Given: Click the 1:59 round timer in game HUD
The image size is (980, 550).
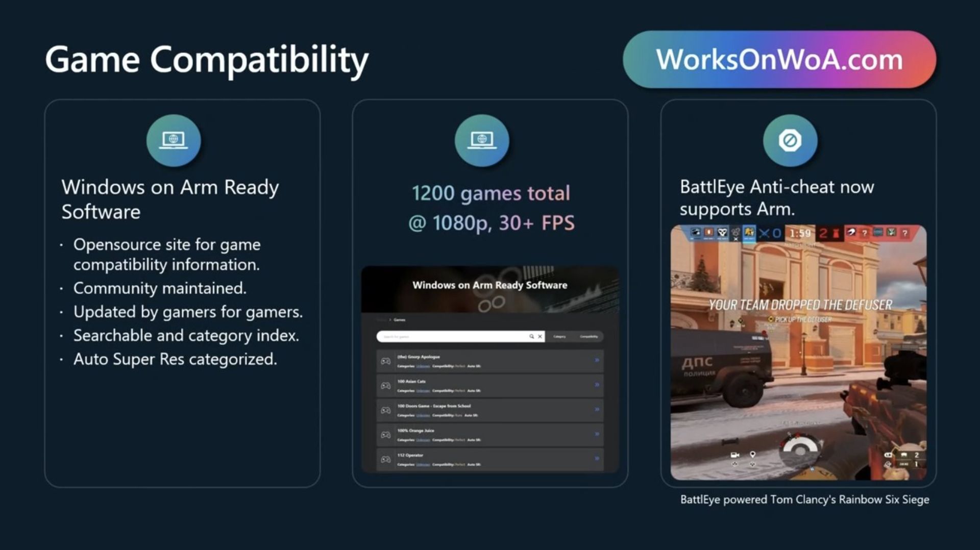Looking at the screenshot, I should pos(800,233).
